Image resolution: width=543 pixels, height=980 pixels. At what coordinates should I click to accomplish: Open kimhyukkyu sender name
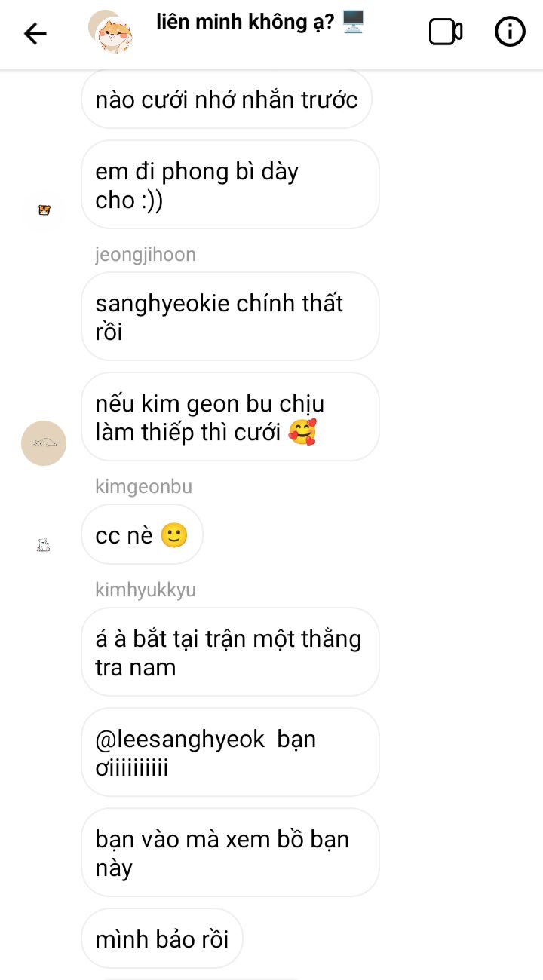[x=146, y=590]
